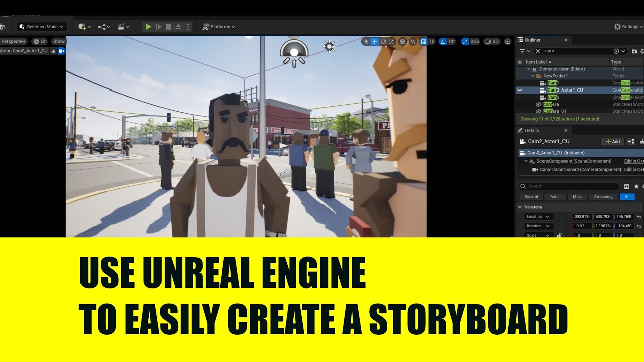Viewport: 644px width, 362px height.
Task: Choose the Translate move tool
Action: tap(375, 41)
